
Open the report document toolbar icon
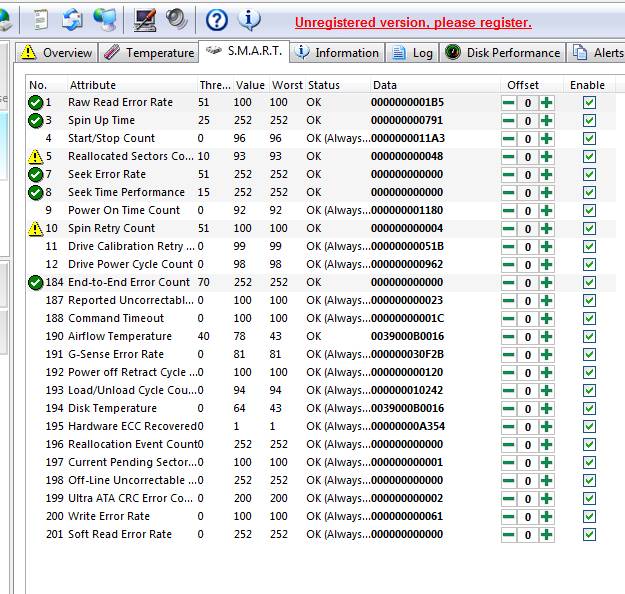coord(41,20)
